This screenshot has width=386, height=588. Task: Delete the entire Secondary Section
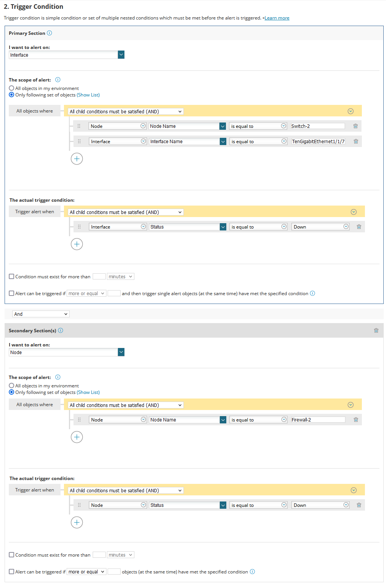[376, 331]
